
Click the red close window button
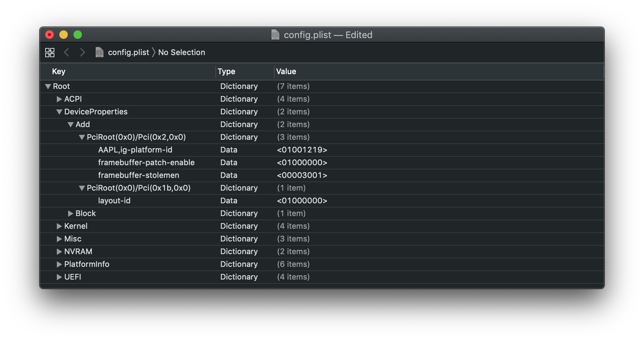[49, 35]
